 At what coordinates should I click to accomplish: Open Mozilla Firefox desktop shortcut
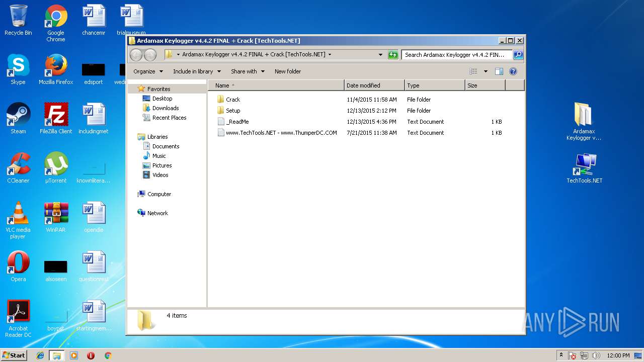click(x=56, y=69)
